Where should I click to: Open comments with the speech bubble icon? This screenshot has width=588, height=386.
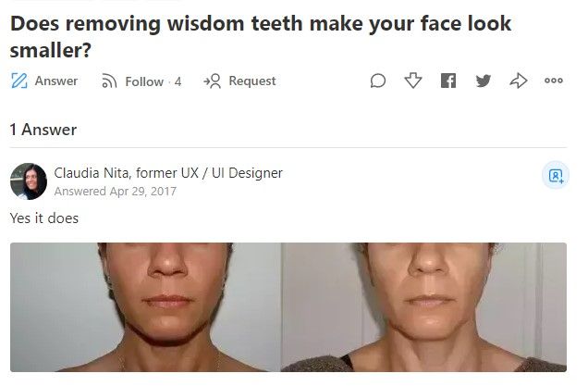click(x=377, y=81)
